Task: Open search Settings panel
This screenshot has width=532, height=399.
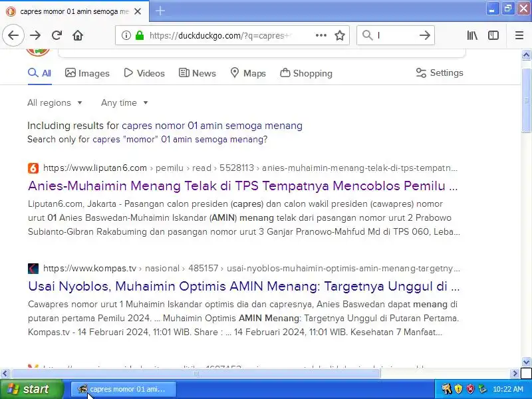Action: tap(440, 72)
